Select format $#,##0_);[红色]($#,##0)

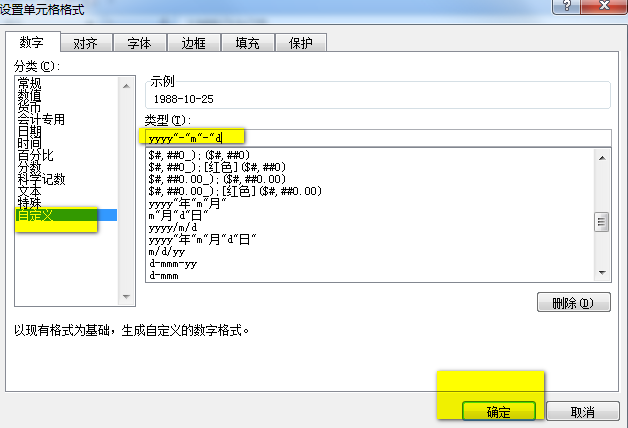coord(217,167)
